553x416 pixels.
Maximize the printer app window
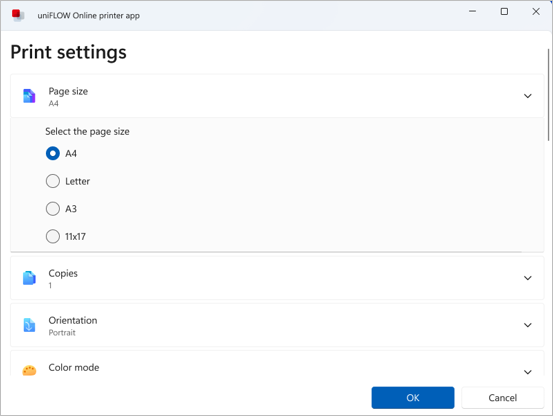(504, 12)
